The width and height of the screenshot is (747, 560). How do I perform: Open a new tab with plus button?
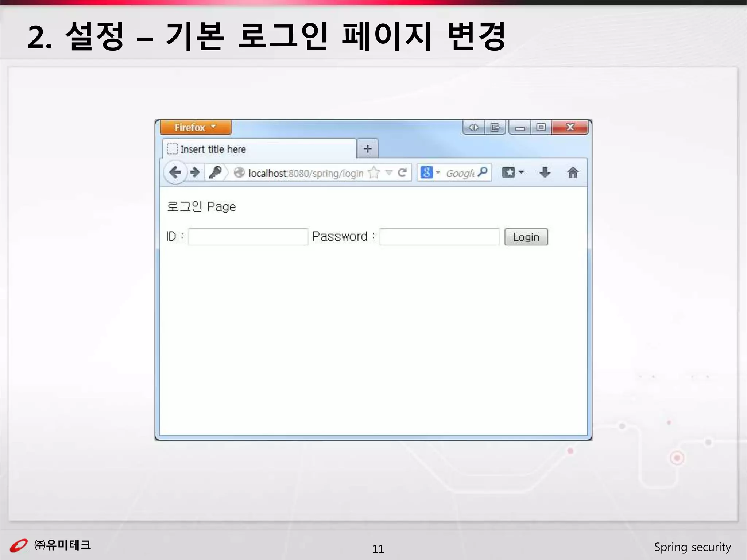[x=367, y=149]
